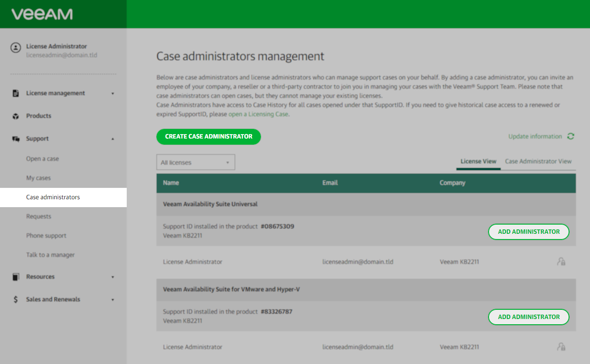Click the Case administrators management page title
Image resolution: width=590 pixels, height=364 pixels.
pos(240,56)
